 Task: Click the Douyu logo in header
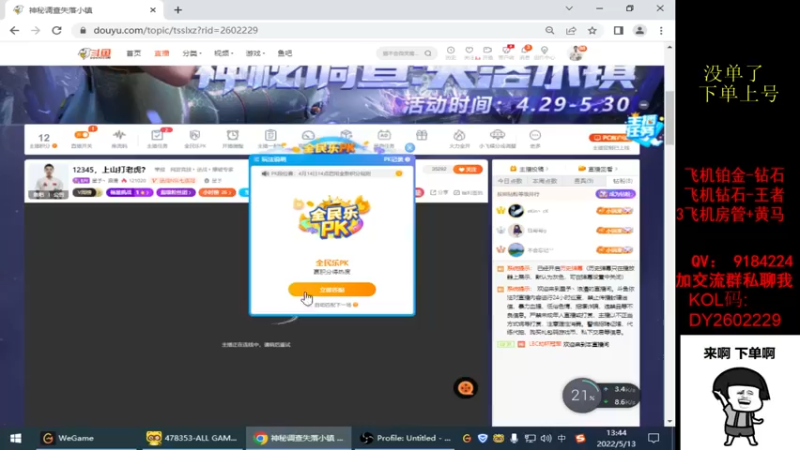click(94, 53)
